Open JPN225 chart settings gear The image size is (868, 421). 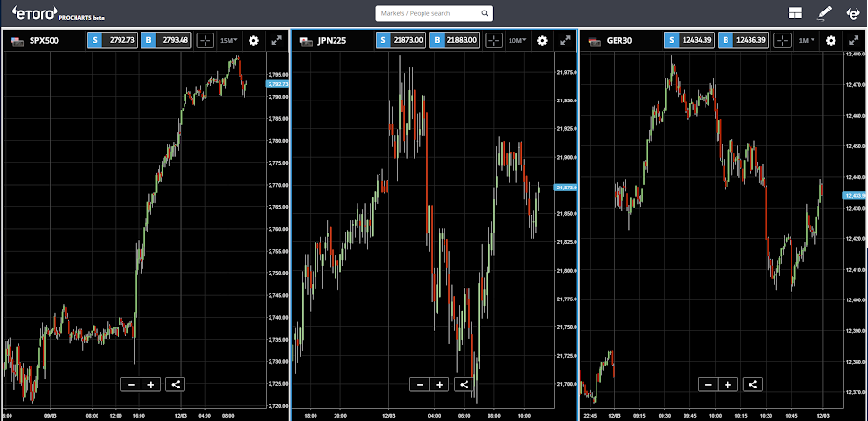[542, 40]
